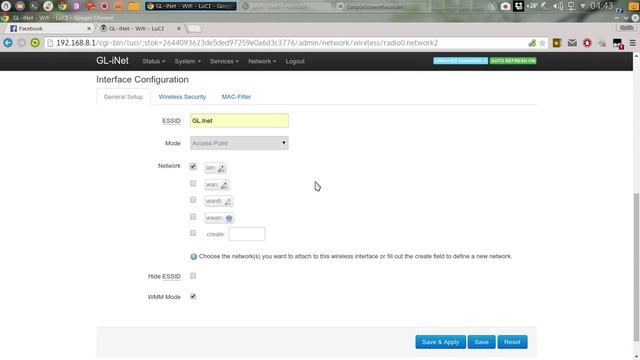Switch to the General Setup tab
The width and height of the screenshot is (640, 360).
coord(123,97)
